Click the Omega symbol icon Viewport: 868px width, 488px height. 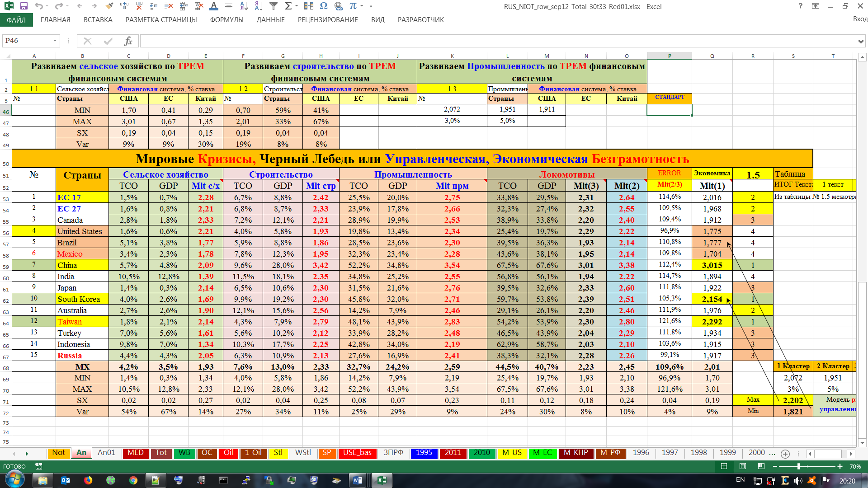(x=323, y=6)
